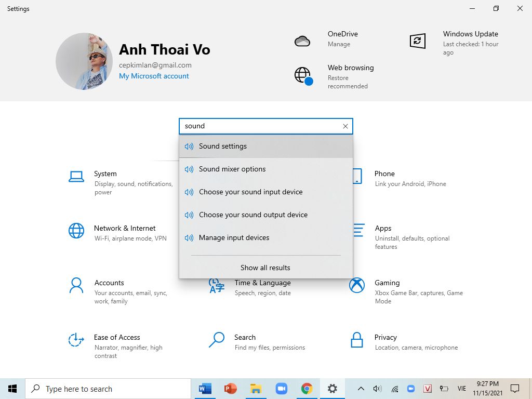The width and height of the screenshot is (532, 399).
Task: Open Zoom from the taskbar
Action: pyautogui.click(x=281, y=389)
